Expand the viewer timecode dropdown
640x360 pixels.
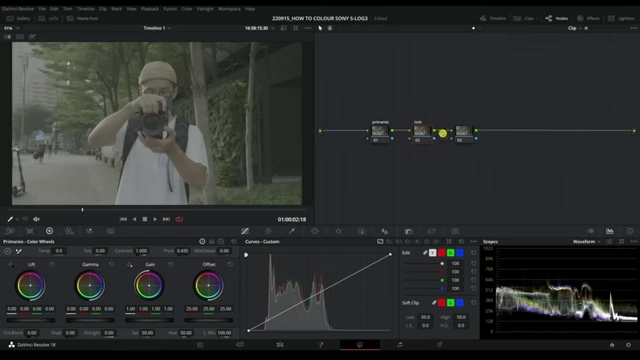272,28
